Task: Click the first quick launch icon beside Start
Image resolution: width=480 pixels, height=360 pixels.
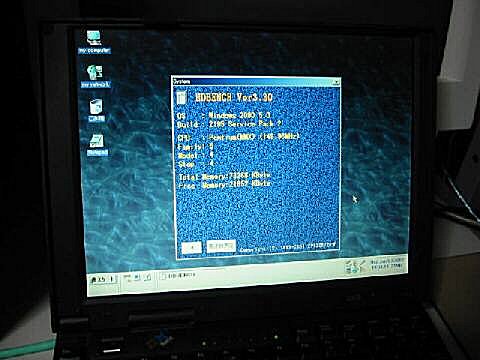Action: coord(127,277)
